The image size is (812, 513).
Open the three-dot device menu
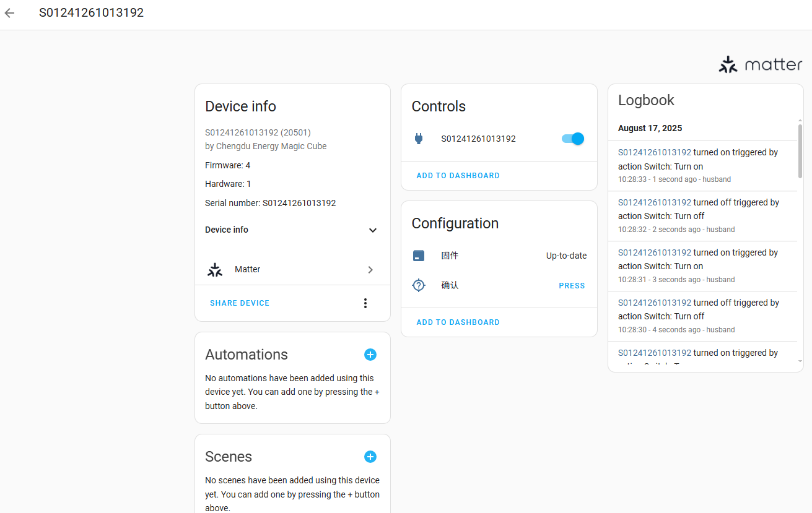(365, 303)
